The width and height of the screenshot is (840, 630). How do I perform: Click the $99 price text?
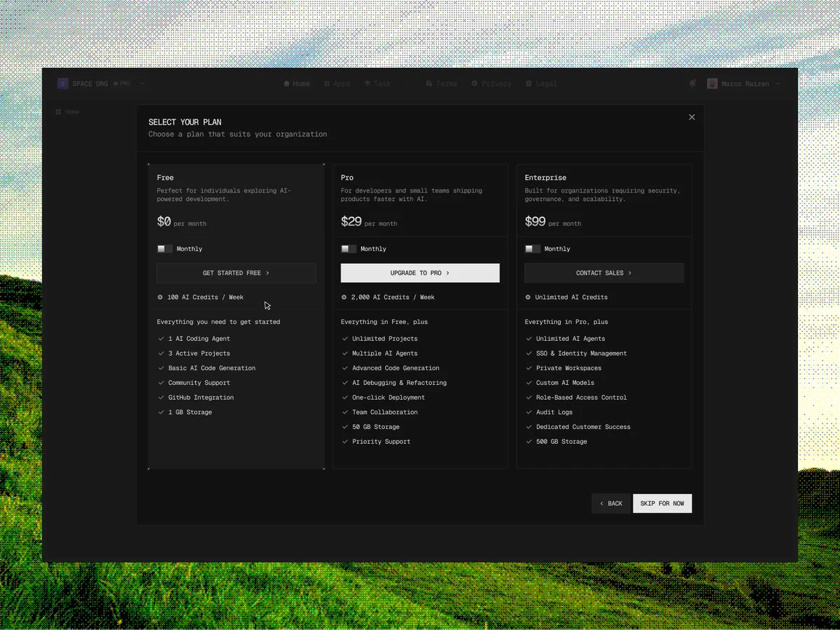click(x=535, y=222)
